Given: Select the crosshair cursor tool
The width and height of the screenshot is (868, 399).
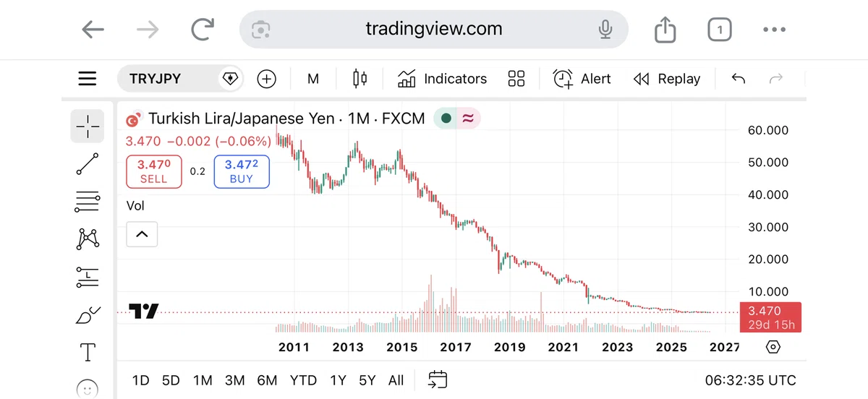Looking at the screenshot, I should [88, 126].
